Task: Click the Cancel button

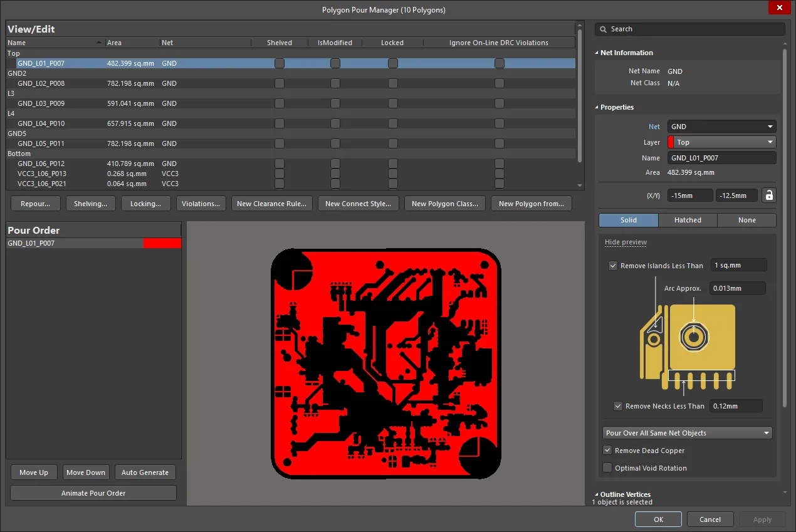Action: 710,519
